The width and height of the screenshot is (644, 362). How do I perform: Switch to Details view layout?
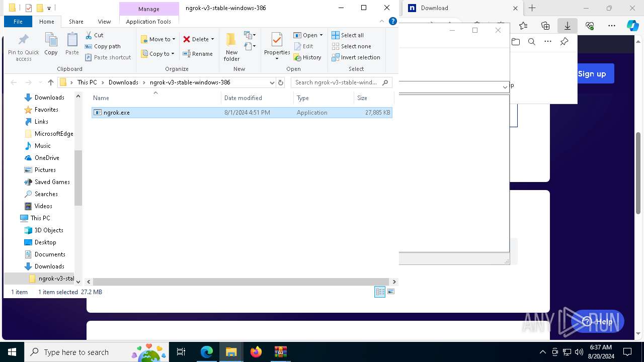coord(380,292)
